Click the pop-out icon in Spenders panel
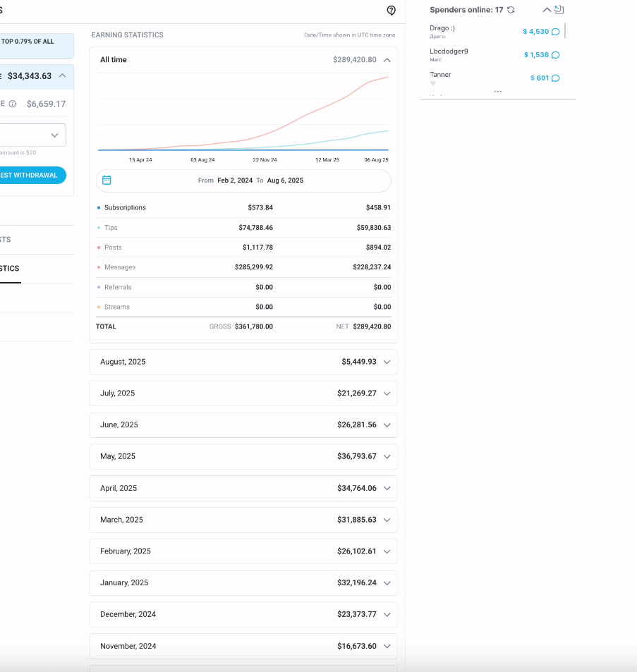637x672 pixels. tap(559, 10)
